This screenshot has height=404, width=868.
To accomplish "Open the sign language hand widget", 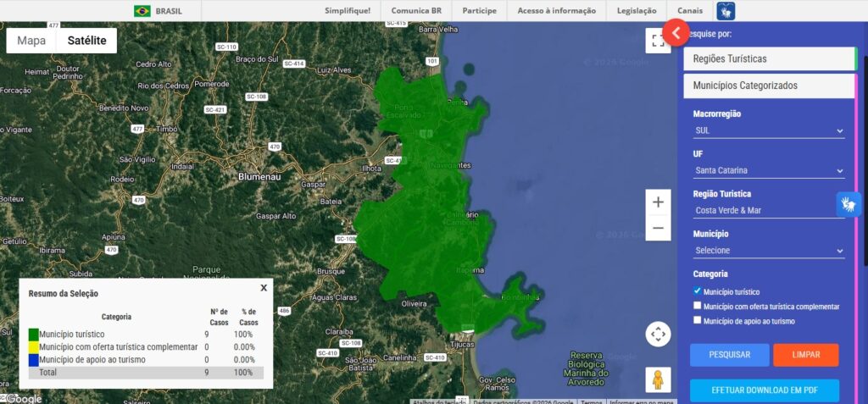I will click(849, 204).
